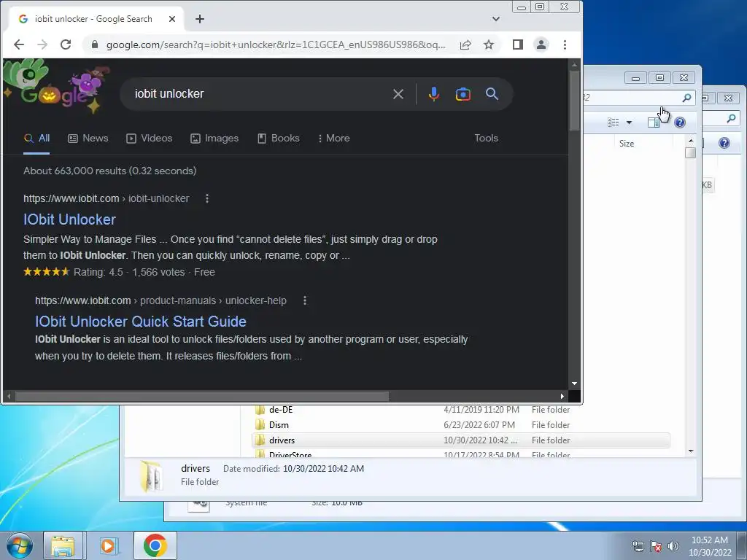Select the drivers folder row
This screenshot has height=560, width=747.
(x=461, y=440)
